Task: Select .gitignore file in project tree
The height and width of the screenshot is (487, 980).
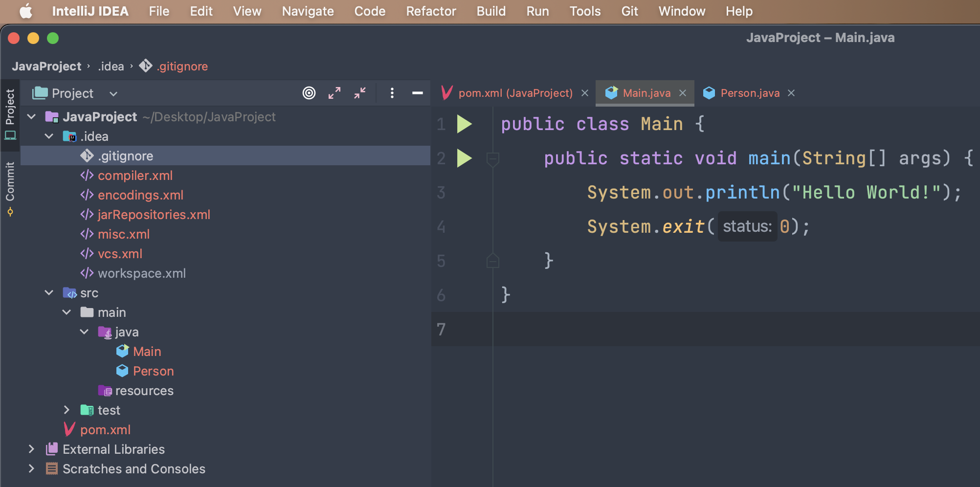Action: pos(225,155)
